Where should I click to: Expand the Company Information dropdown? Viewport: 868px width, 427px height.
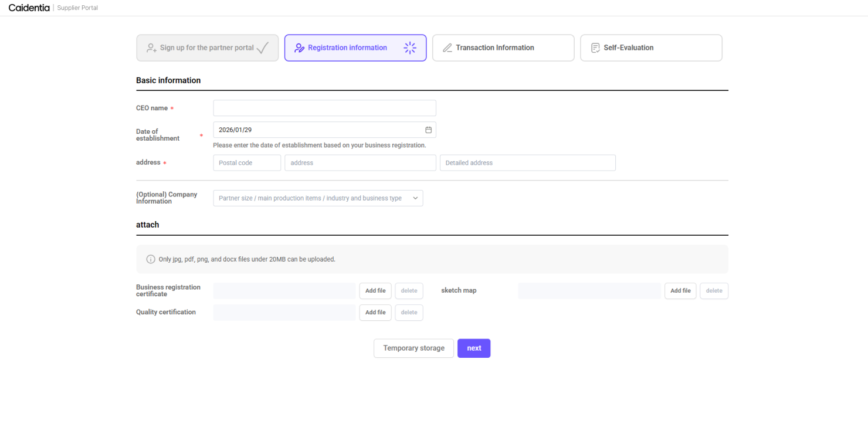[x=317, y=198]
